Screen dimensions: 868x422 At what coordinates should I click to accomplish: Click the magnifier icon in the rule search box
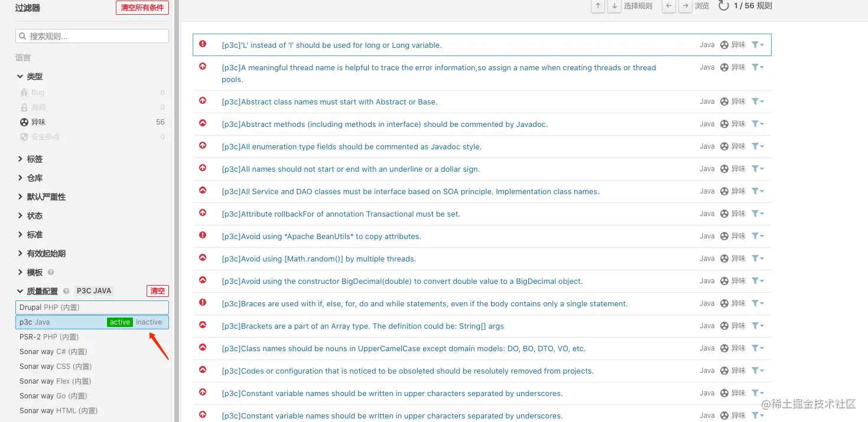click(22, 36)
